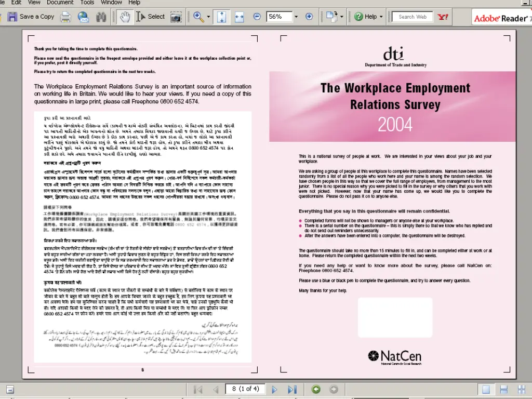
Task: Click the Email globe-and-envelope icon
Action: (x=83, y=17)
